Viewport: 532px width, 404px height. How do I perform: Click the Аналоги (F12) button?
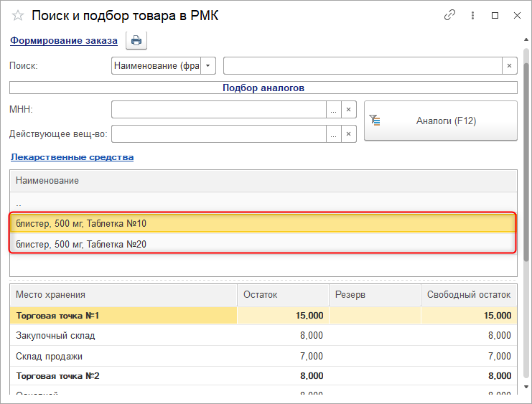click(x=441, y=121)
